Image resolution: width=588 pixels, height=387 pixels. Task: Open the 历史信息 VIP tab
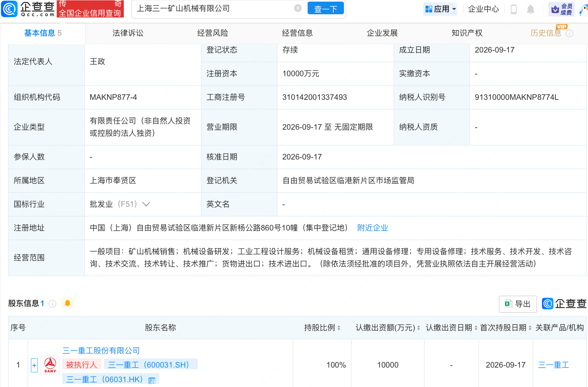coord(546,33)
